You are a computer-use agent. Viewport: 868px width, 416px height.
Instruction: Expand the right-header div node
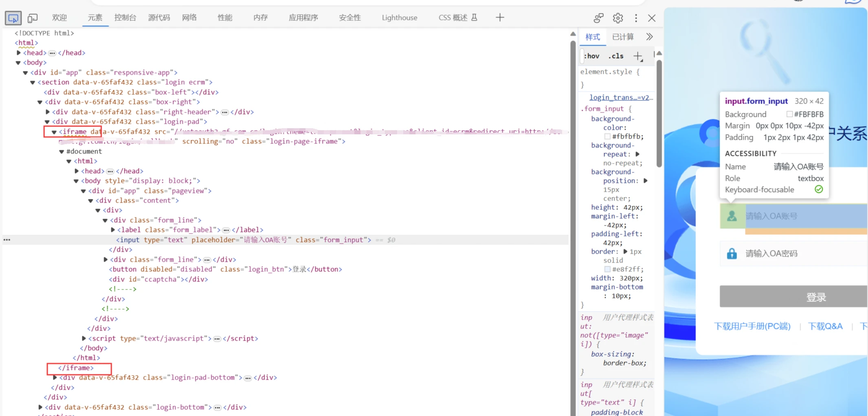48,112
